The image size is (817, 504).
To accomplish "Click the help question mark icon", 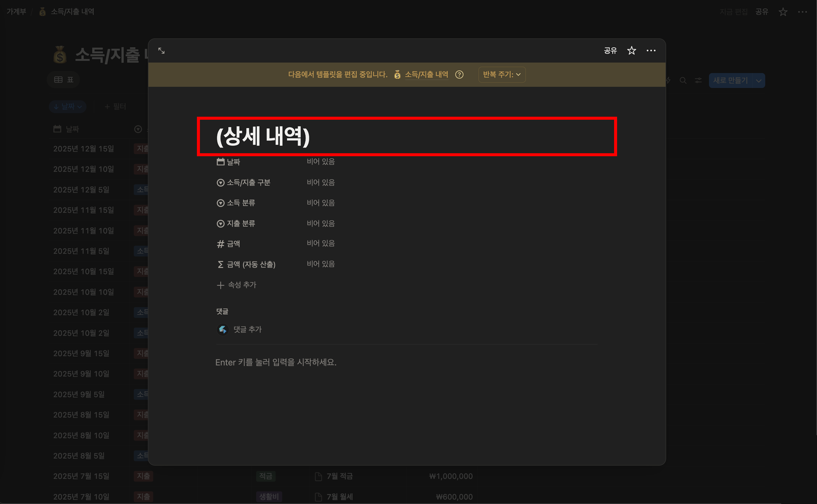I will (459, 75).
